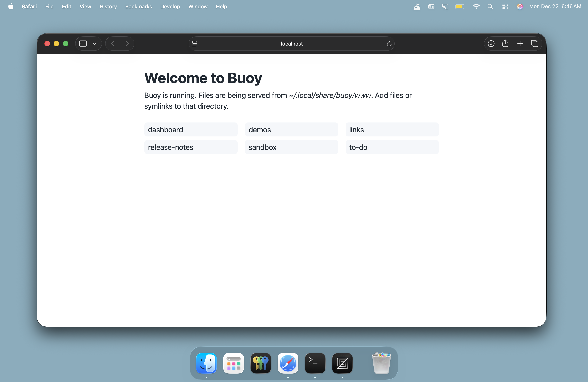Screen dimensions: 588x382
Task: Open the dashboard link
Action: point(190,129)
